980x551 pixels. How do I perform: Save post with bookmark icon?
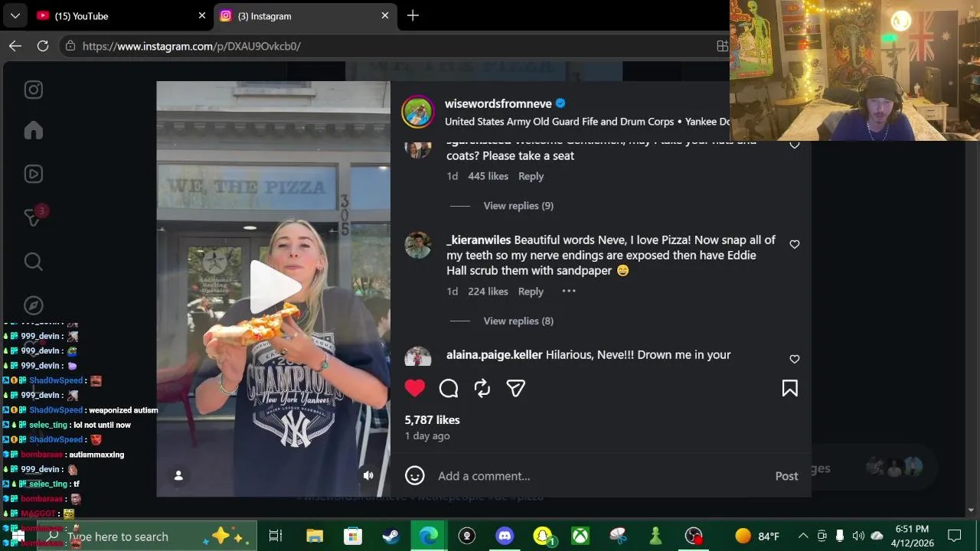[x=790, y=388]
